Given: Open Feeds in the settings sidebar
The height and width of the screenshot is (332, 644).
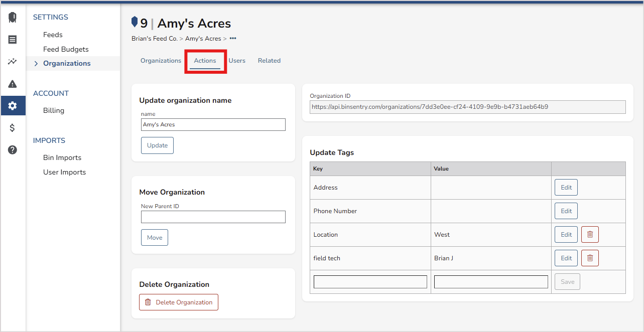Looking at the screenshot, I should pyautogui.click(x=53, y=35).
